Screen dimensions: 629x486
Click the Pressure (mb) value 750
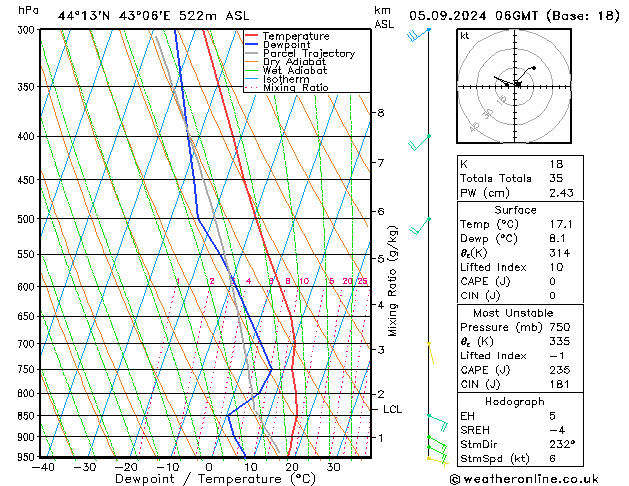click(560, 327)
